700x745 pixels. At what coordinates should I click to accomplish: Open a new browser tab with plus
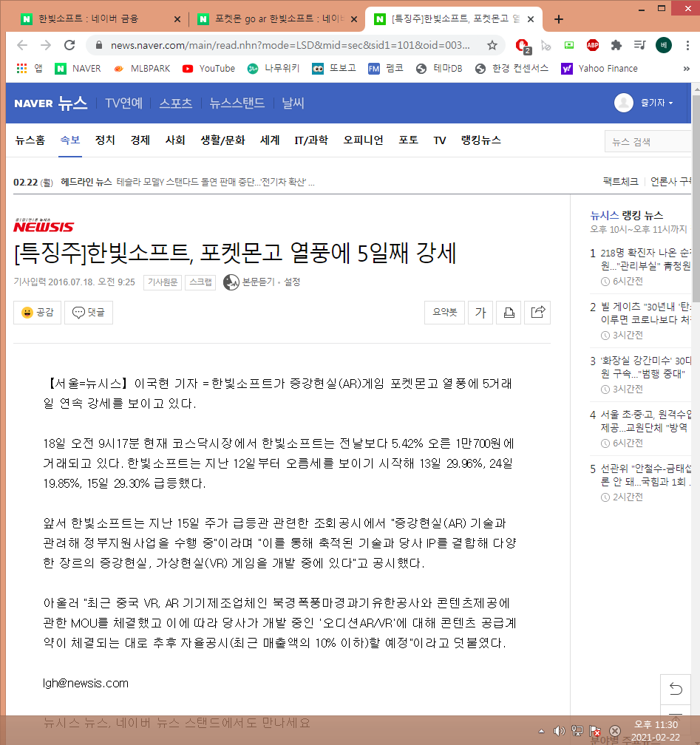click(559, 19)
